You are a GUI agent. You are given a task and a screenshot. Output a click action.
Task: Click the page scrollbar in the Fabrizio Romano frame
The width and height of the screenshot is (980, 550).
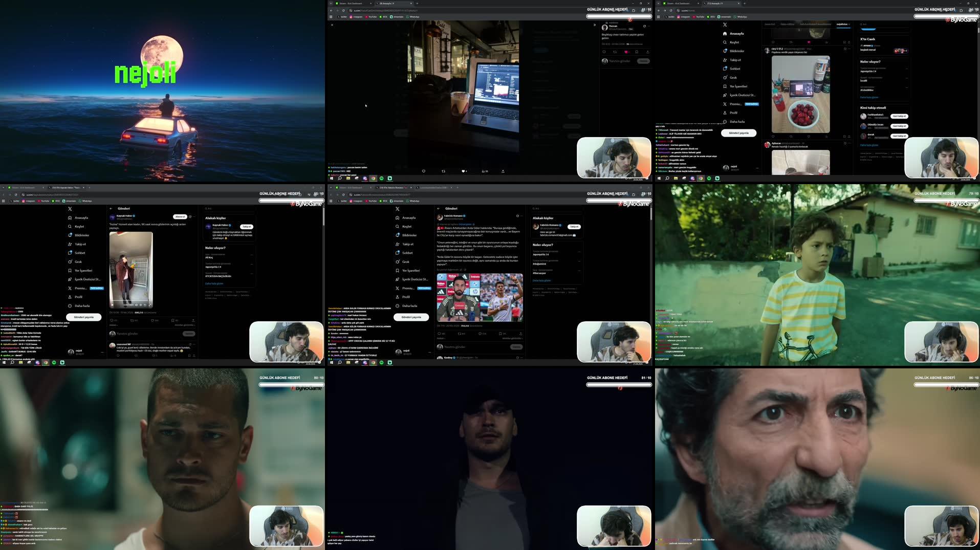(651, 214)
